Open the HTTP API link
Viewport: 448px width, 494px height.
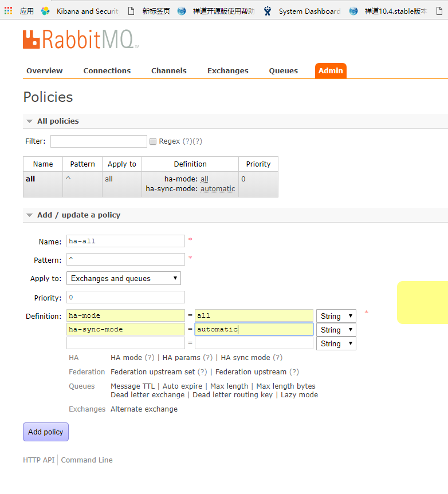(39, 460)
